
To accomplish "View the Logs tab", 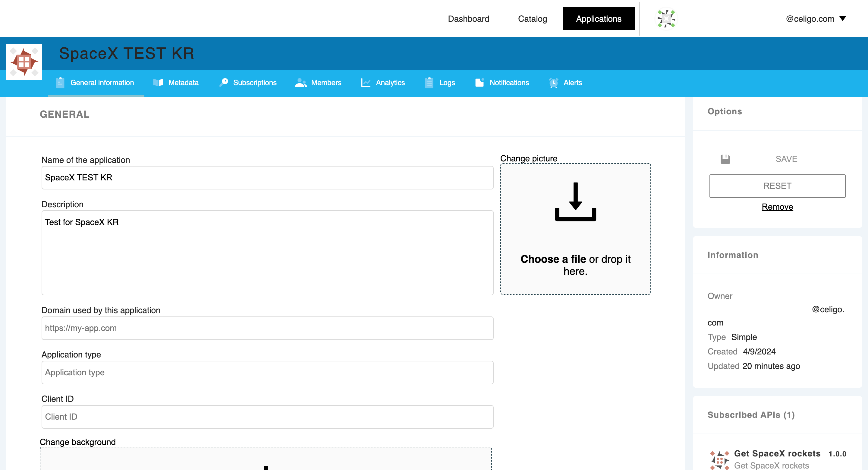I will click(440, 83).
